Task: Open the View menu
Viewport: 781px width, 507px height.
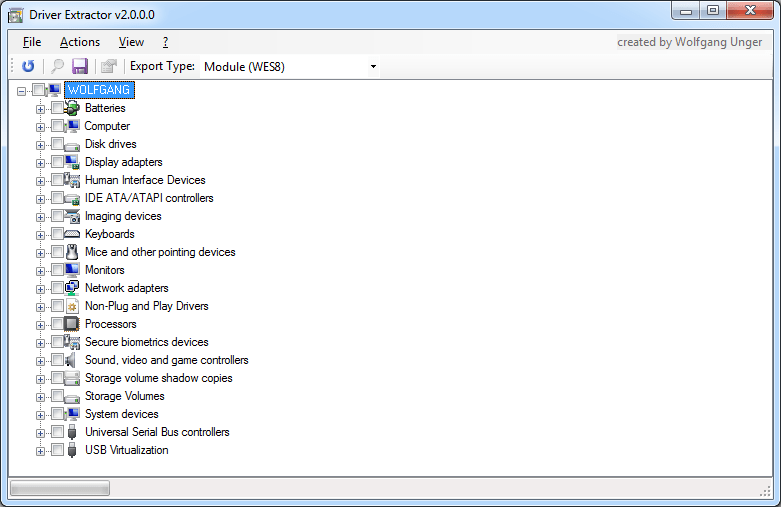Action: pos(131,42)
